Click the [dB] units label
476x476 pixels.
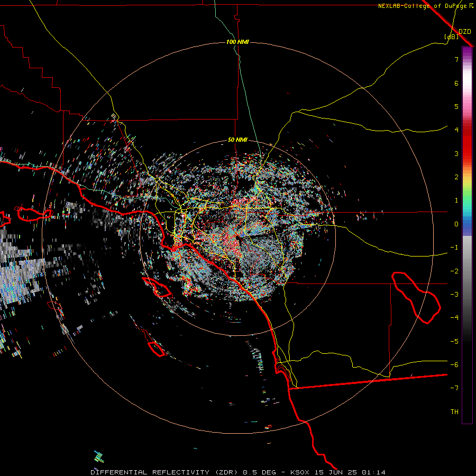pyautogui.click(x=452, y=36)
